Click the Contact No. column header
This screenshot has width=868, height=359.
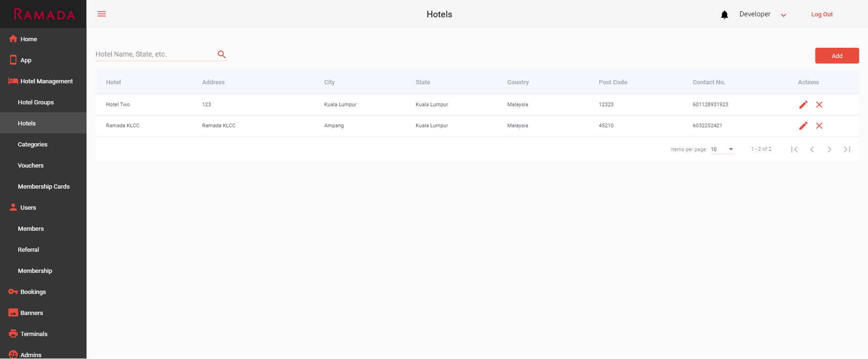[709, 82]
